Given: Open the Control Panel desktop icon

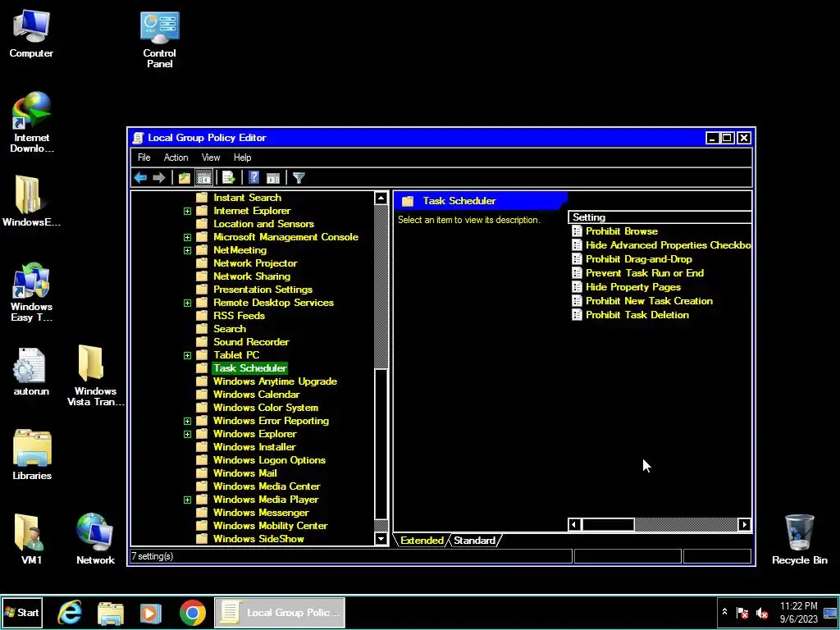Looking at the screenshot, I should pyautogui.click(x=160, y=39).
